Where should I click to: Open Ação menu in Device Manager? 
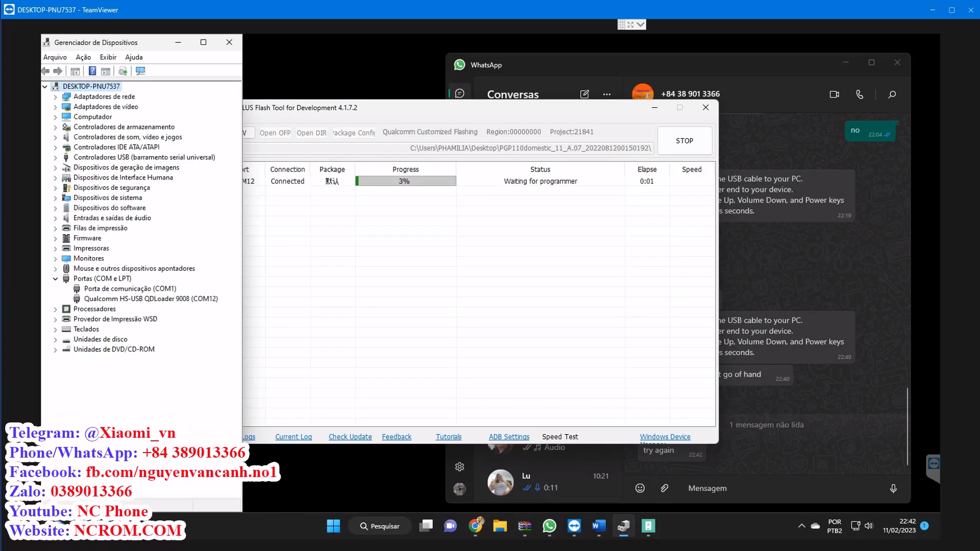[83, 57]
